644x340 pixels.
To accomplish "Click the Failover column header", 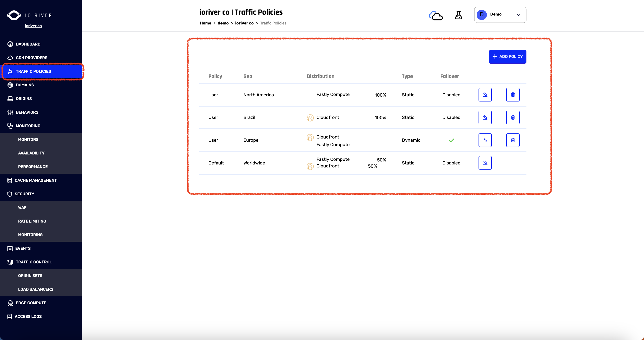I will click(x=450, y=76).
